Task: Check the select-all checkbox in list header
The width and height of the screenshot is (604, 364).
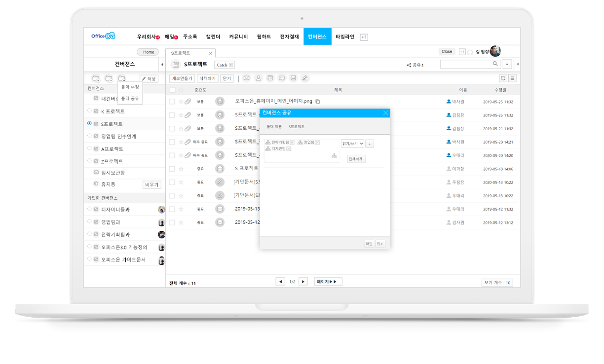Action: click(x=172, y=90)
